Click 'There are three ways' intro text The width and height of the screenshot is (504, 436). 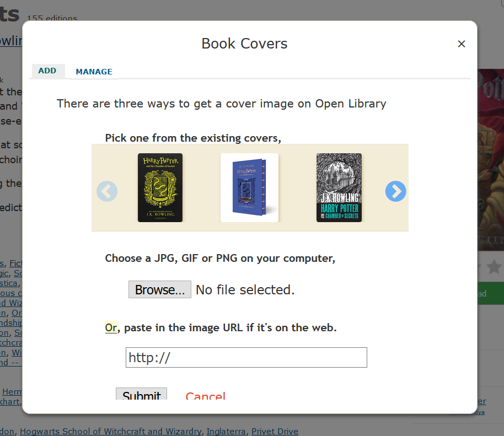coord(222,104)
